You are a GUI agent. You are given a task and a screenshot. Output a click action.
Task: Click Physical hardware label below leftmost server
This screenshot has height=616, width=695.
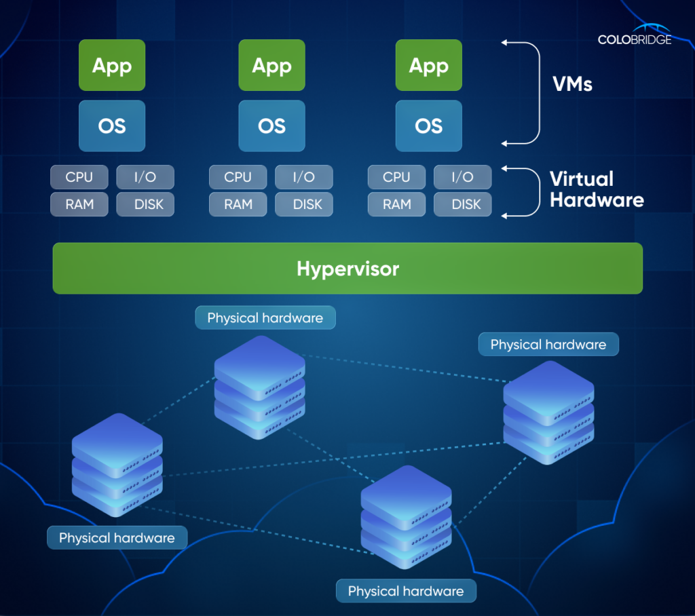point(117,538)
